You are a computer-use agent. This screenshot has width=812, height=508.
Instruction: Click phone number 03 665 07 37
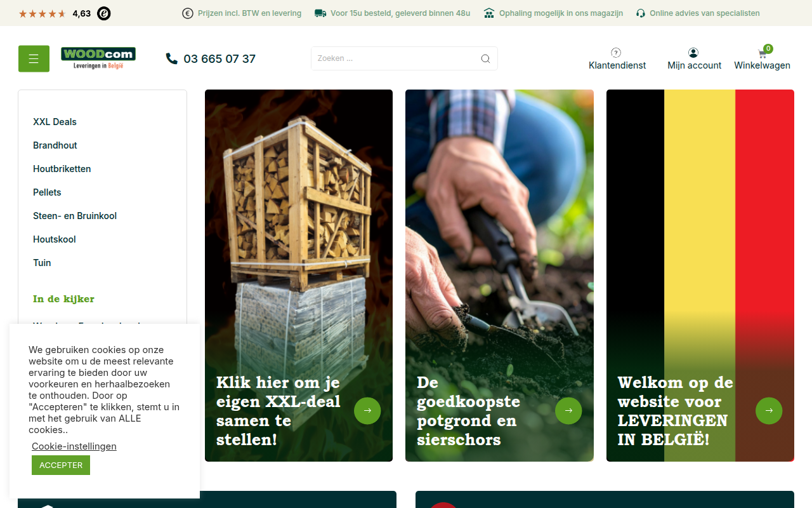pyautogui.click(x=219, y=58)
